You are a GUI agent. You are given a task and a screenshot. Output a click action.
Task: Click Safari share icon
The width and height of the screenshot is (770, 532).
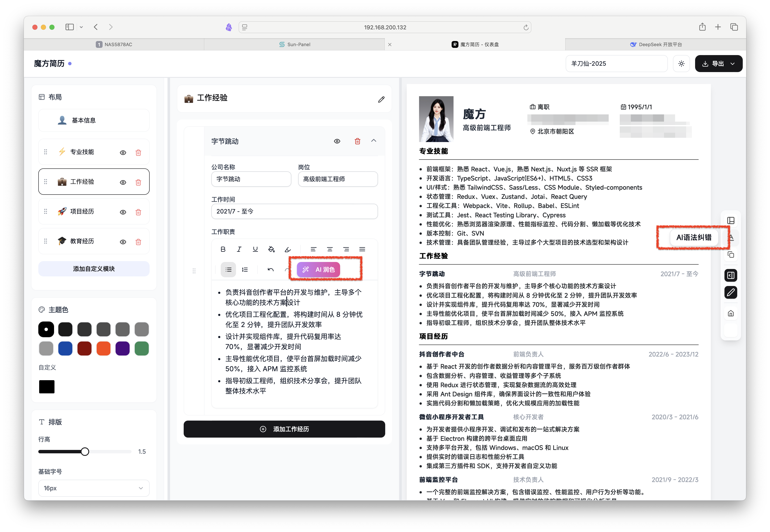click(702, 27)
